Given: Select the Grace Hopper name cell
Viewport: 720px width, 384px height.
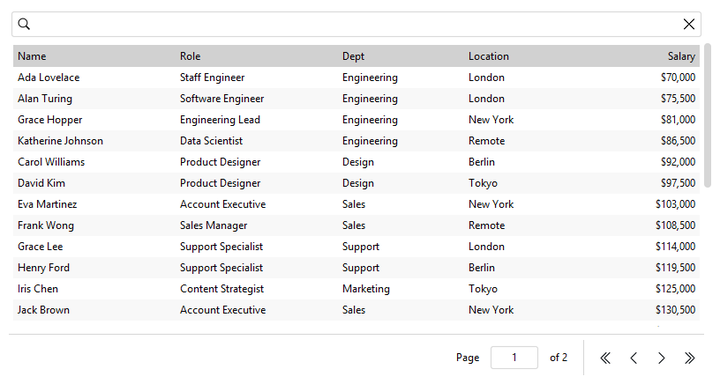Looking at the screenshot, I should point(94,119).
